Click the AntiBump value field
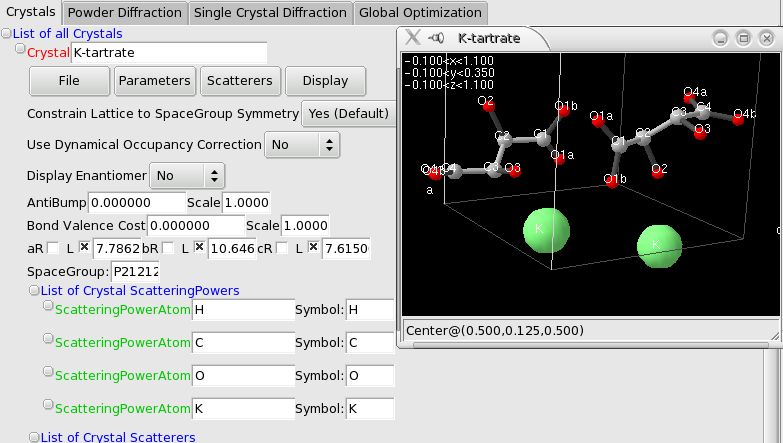 137,202
